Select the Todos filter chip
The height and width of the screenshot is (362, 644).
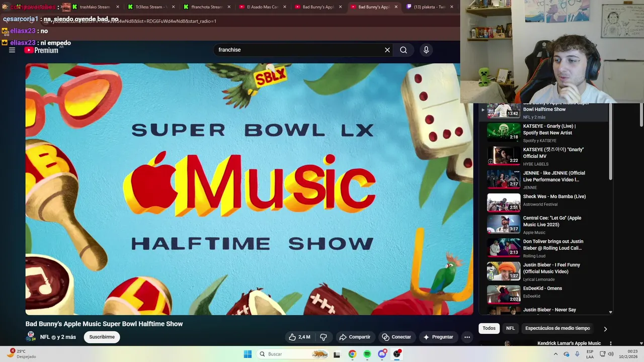(x=489, y=328)
